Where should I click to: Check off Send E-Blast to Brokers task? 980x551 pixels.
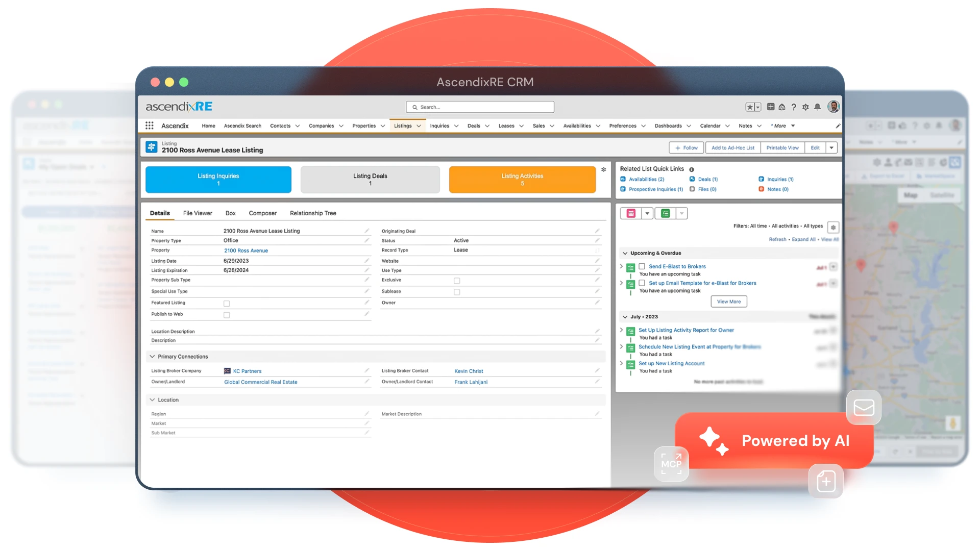click(x=642, y=266)
